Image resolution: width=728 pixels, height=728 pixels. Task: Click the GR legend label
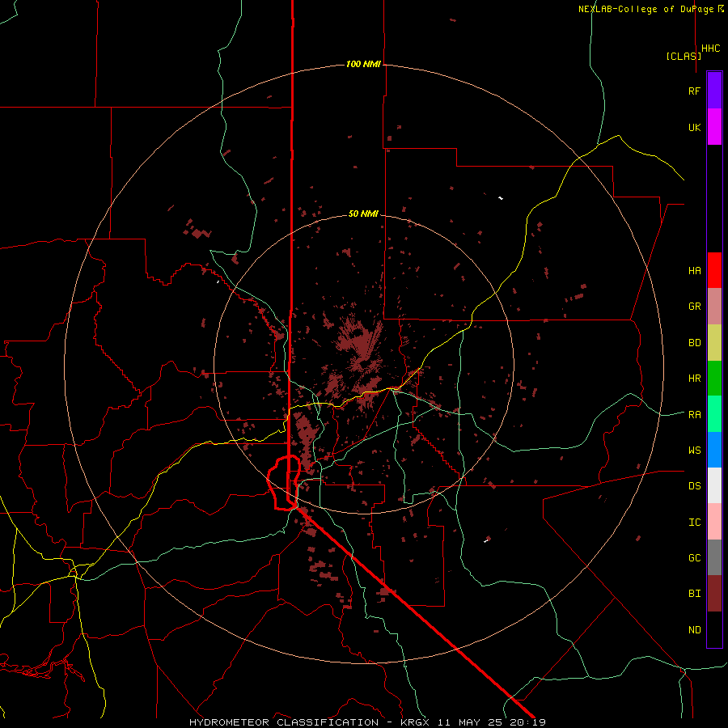point(694,307)
